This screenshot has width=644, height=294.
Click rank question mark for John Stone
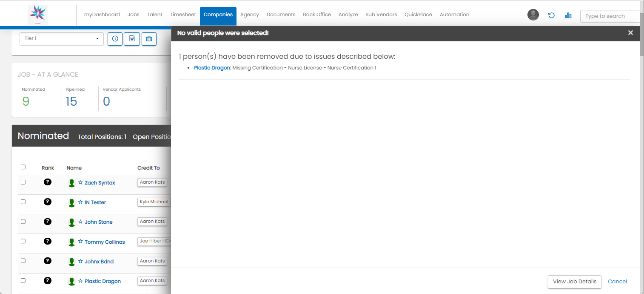point(48,221)
